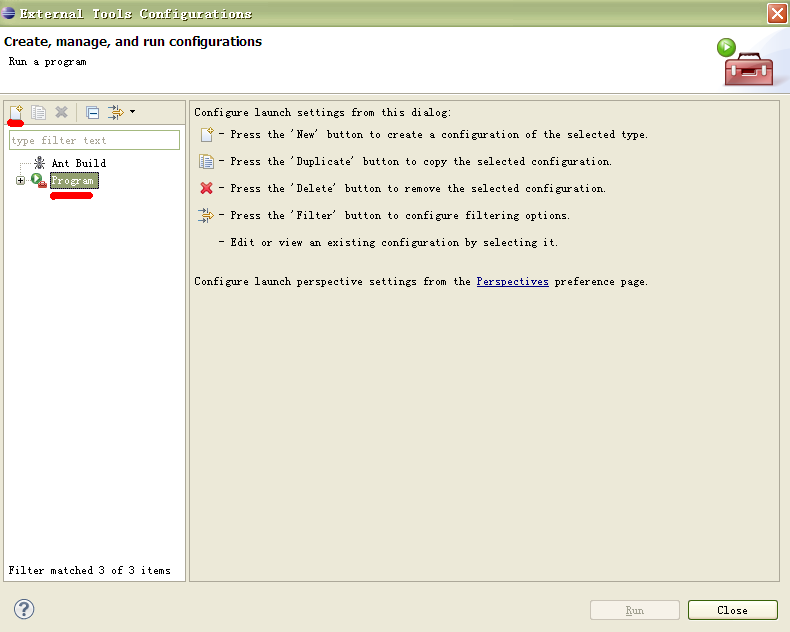
Task: Click the New icon in instructions
Action: tap(207, 135)
